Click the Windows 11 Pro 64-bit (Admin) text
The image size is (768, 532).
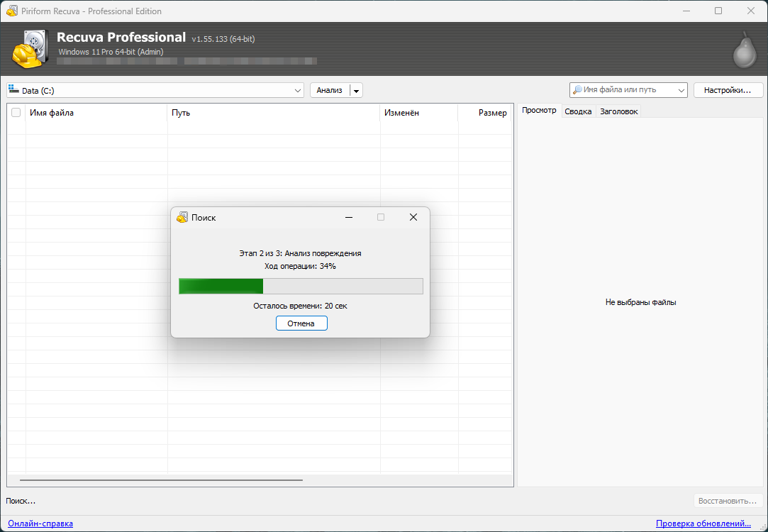click(x=111, y=52)
